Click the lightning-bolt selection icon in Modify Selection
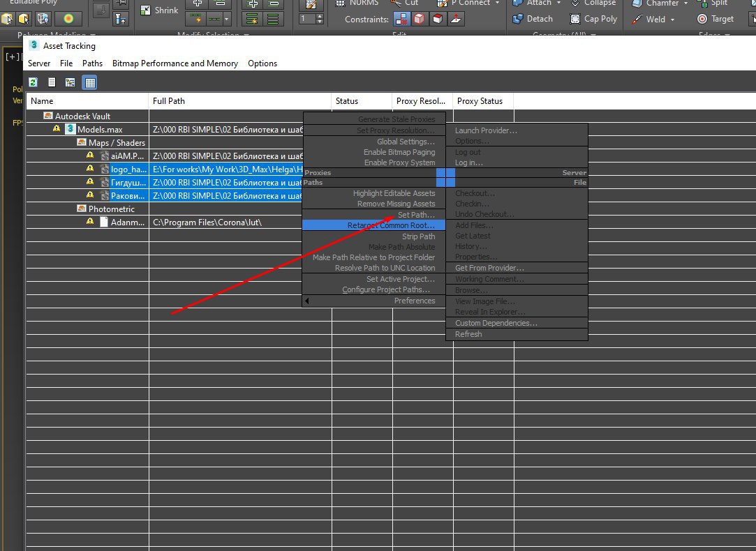 196,20
